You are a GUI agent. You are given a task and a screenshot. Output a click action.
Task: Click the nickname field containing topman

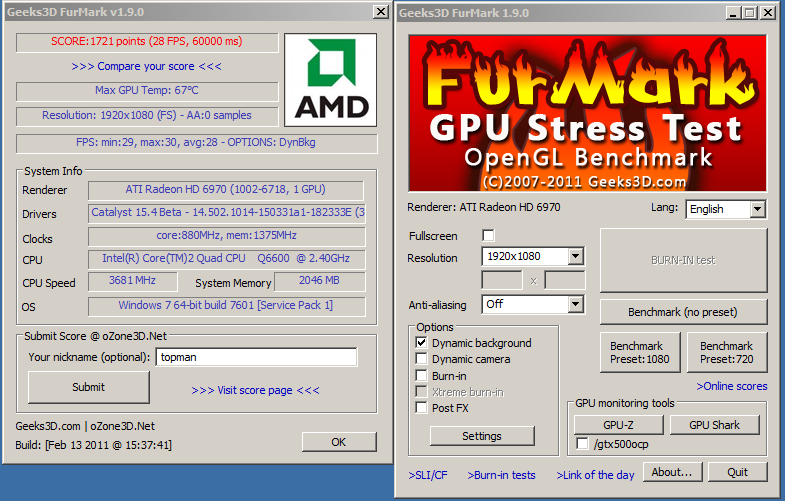tap(256, 357)
